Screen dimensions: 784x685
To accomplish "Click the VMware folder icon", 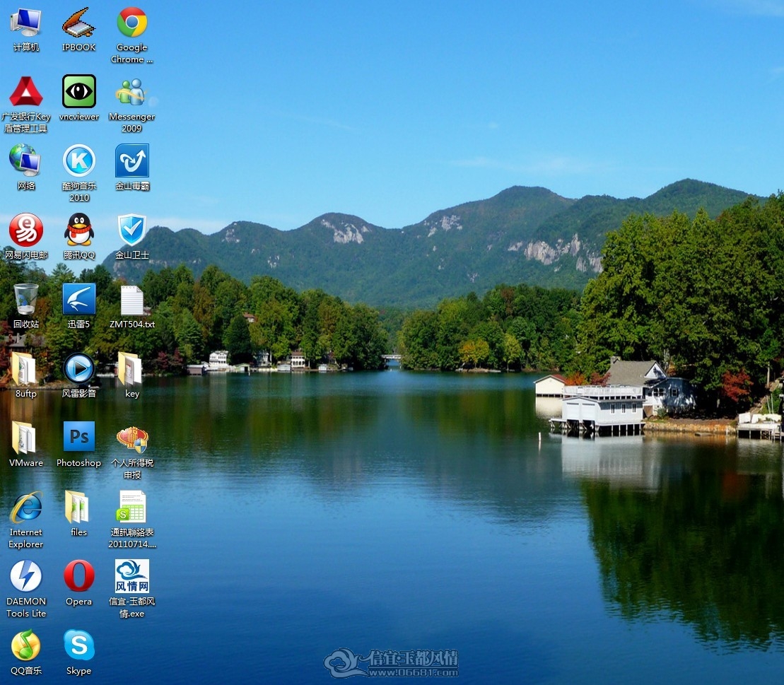I will pyautogui.click(x=23, y=438).
